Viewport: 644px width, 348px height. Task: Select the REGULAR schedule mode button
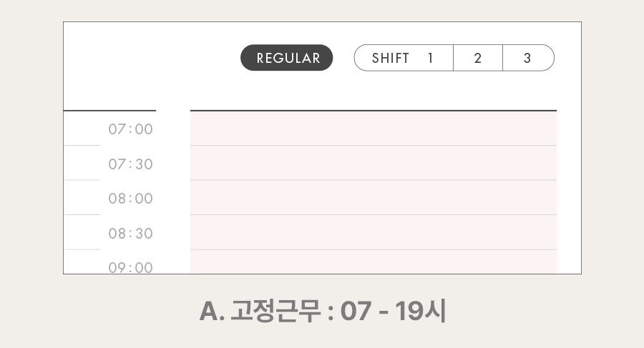(x=287, y=58)
